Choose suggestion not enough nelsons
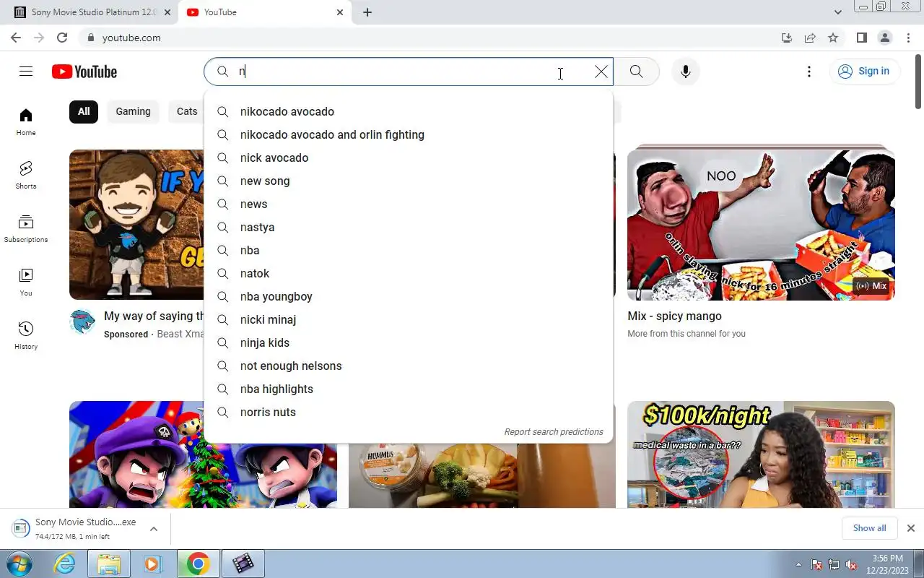 pyautogui.click(x=409, y=366)
